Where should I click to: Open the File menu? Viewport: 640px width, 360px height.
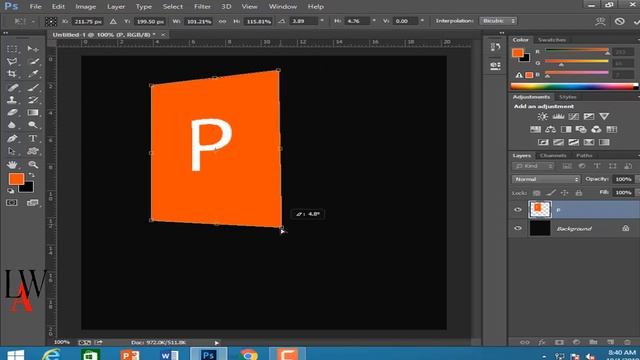36,7
